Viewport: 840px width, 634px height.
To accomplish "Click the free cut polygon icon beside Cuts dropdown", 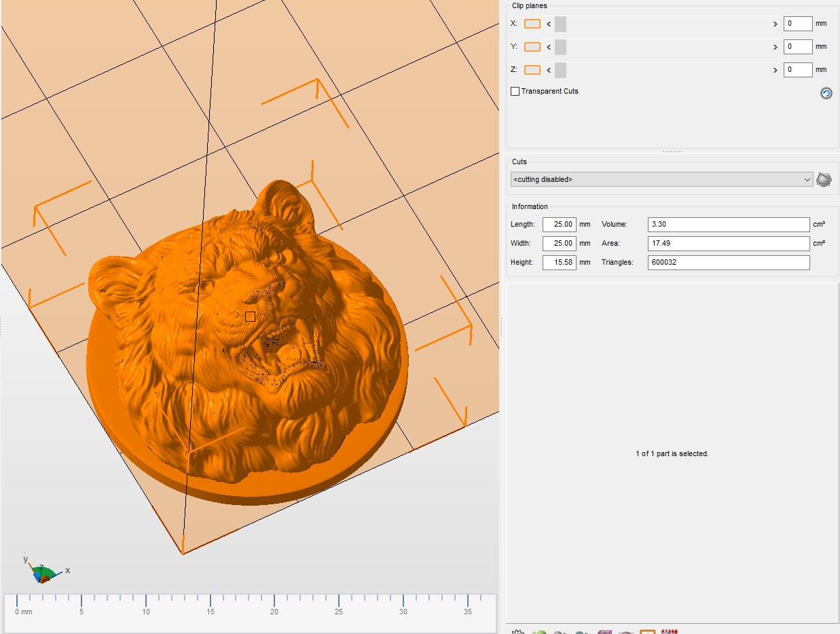I will pos(824,179).
